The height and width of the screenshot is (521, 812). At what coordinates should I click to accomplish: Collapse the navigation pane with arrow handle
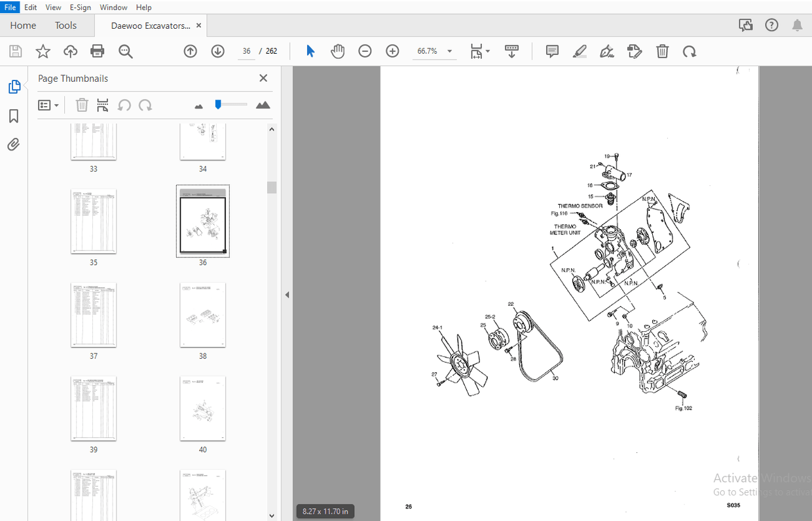(x=287, y=295)
